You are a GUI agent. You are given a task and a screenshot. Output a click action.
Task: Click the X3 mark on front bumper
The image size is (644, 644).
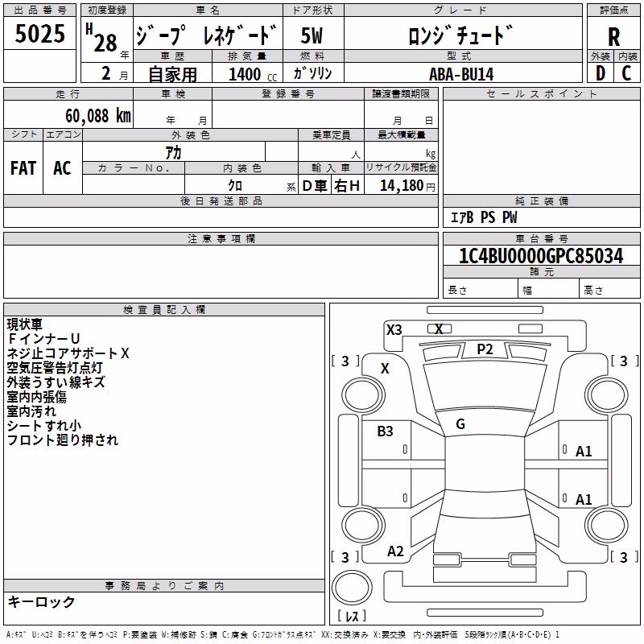point(394,330)
